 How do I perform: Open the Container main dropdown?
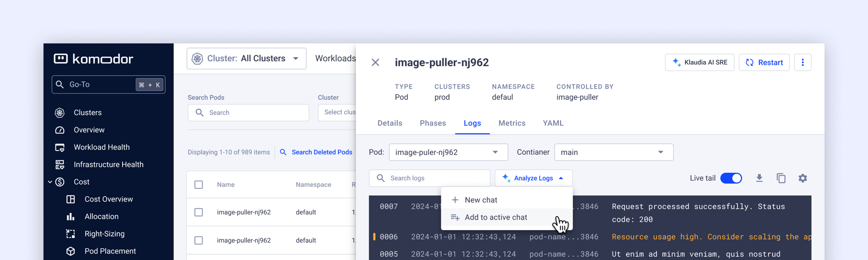(614, 152)
